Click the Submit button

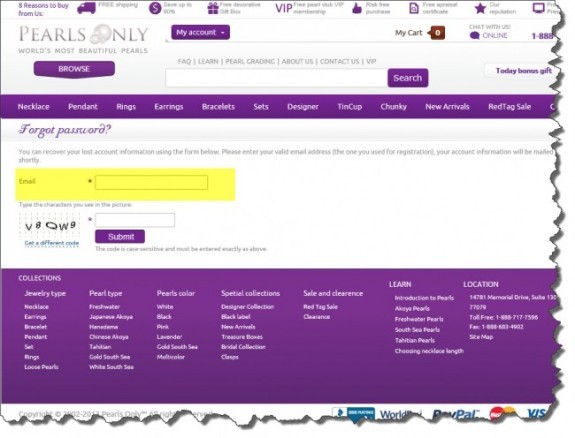(x=120, y=237)
